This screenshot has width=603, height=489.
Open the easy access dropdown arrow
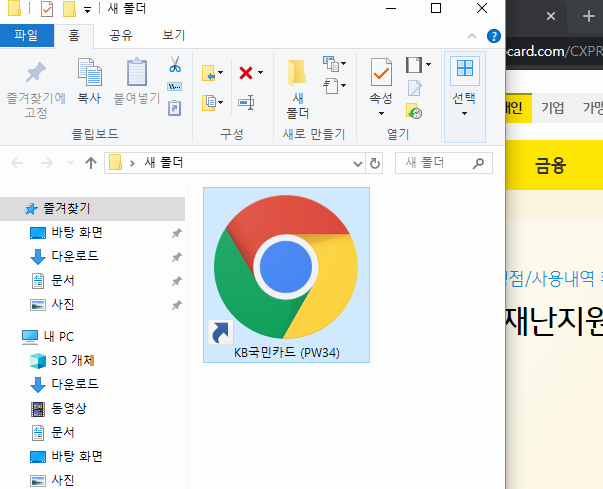[x=343, y=85]
